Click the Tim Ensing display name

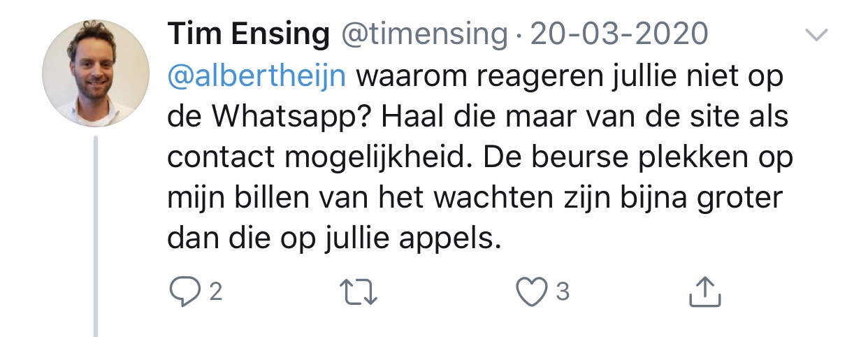tap(248, 34)
